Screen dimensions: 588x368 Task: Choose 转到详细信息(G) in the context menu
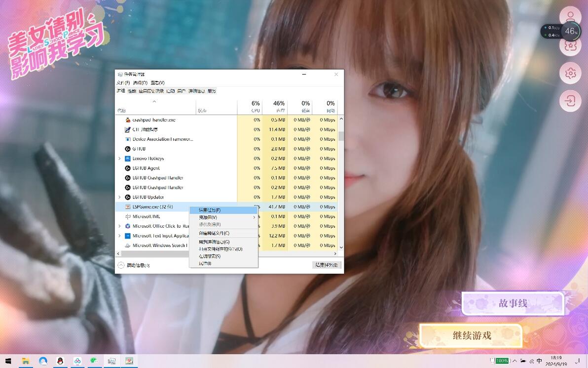(x=223, y=242)
